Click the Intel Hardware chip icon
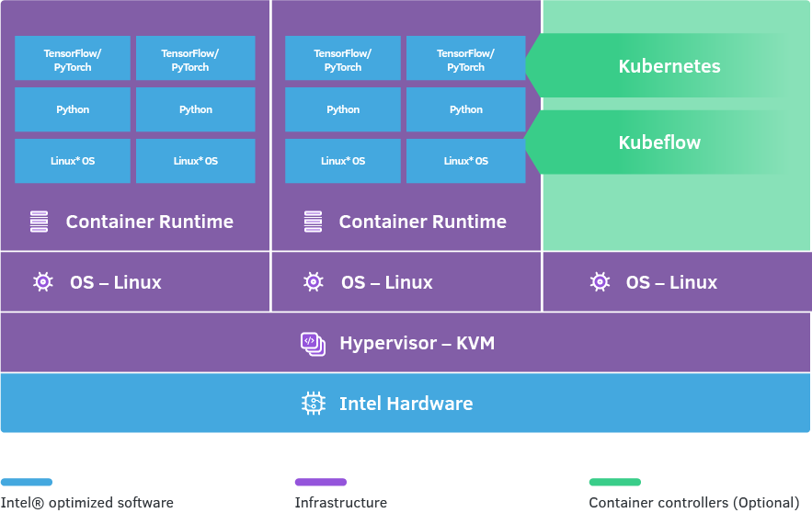Viewport: 812px width, 513px height. pos(314,404)
